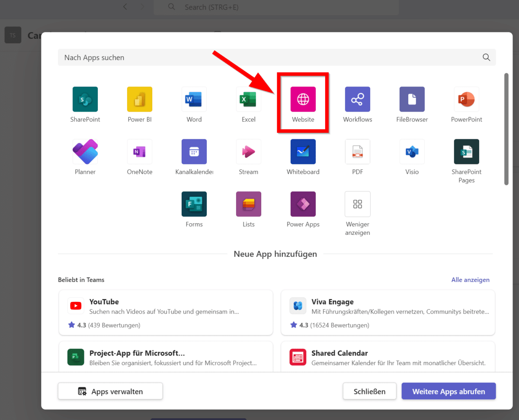Go forward with the Teams forward arrow

[143, 6]
